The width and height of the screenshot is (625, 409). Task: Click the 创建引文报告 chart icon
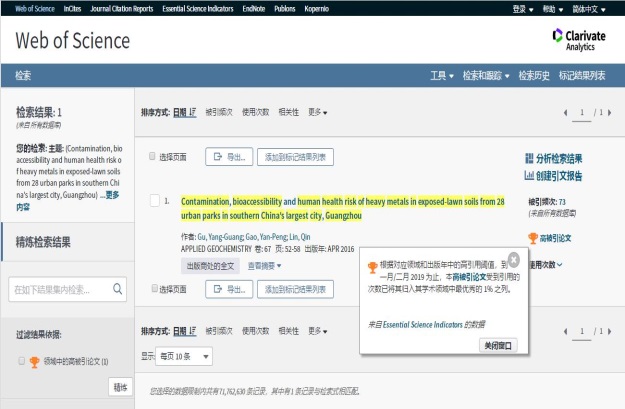[x=529, y=175]
